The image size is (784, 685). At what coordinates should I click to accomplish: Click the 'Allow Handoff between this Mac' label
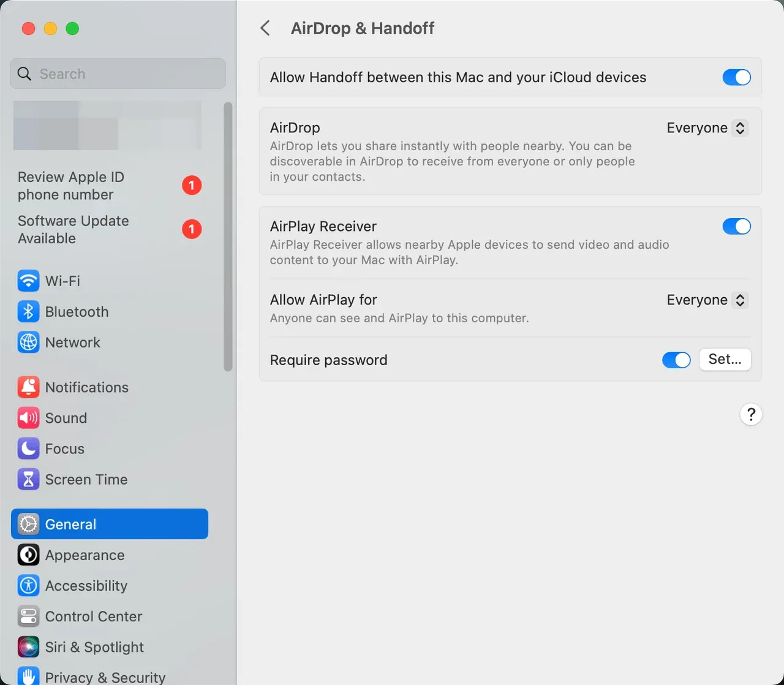point(458,77)
